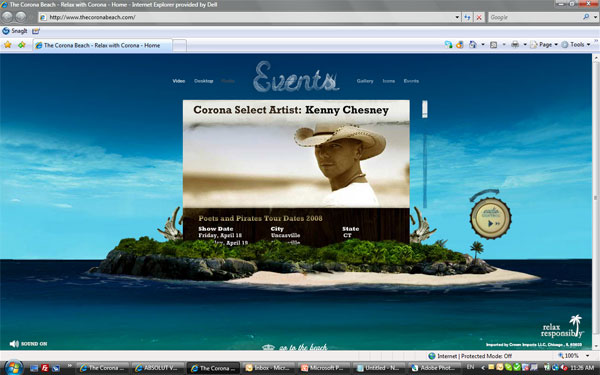Play the bottle cap radio control
Screen dimensions: 600x375
pos(490,223)
